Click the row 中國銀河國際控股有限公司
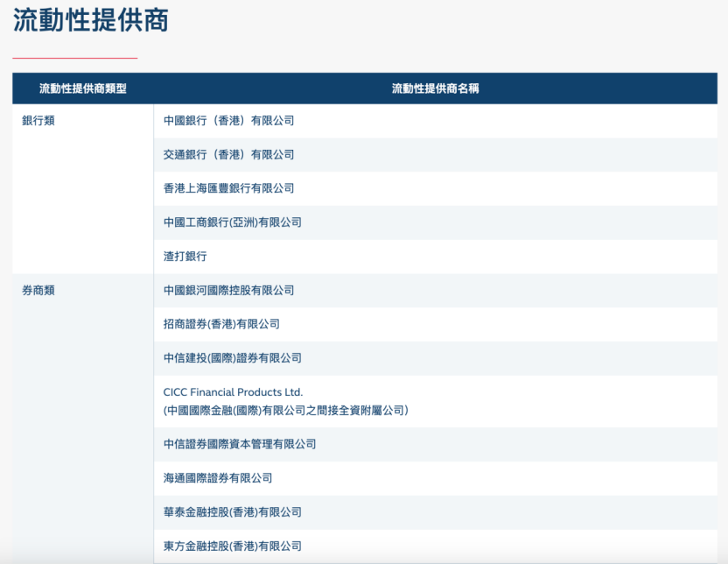 point(436,291)
